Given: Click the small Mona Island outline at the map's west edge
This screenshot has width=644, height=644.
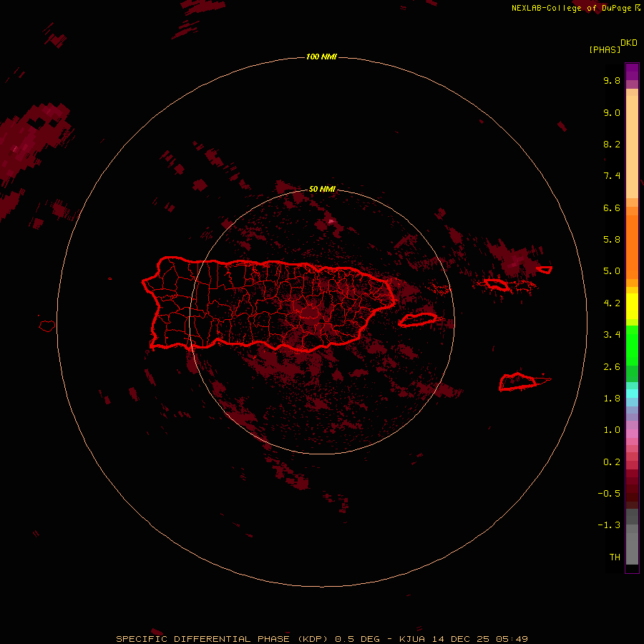Looking at the screenshot, I should 47,326.
